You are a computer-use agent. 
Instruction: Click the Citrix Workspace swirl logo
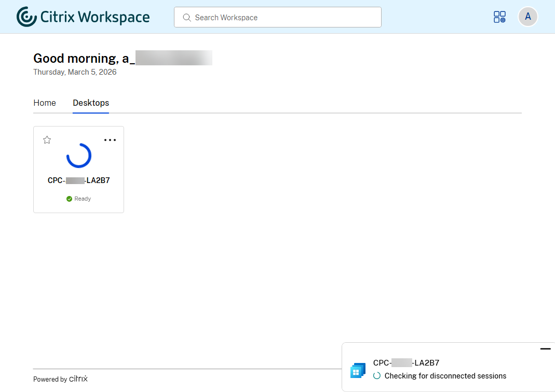click(x=26, y=17)
